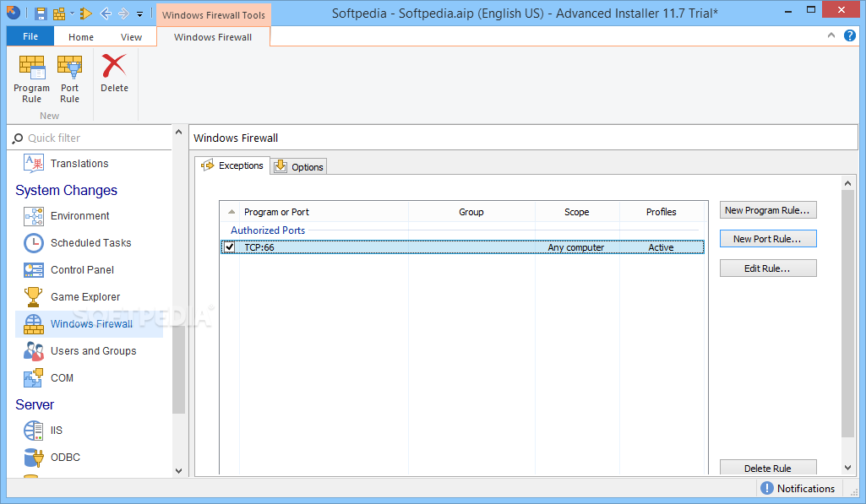The width and height of the screenshot is (866, 504).
Task: Collapse the ribbon with the caret arrow
Action: 831,35
